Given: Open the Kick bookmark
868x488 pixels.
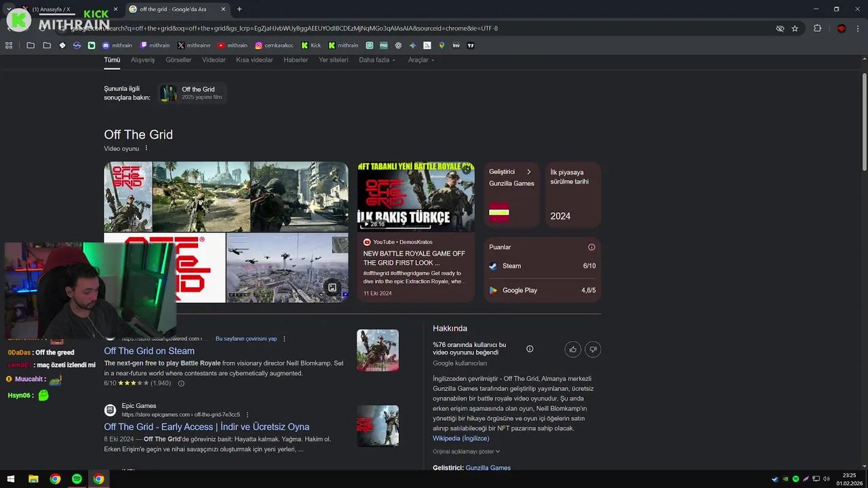Looking at the screenshot, I should pos(311,45).
